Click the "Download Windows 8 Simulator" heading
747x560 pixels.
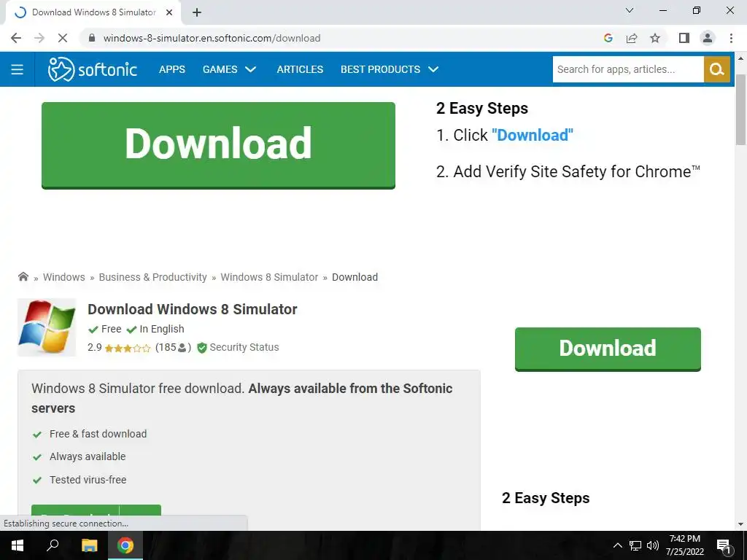[x=193, y=309]
